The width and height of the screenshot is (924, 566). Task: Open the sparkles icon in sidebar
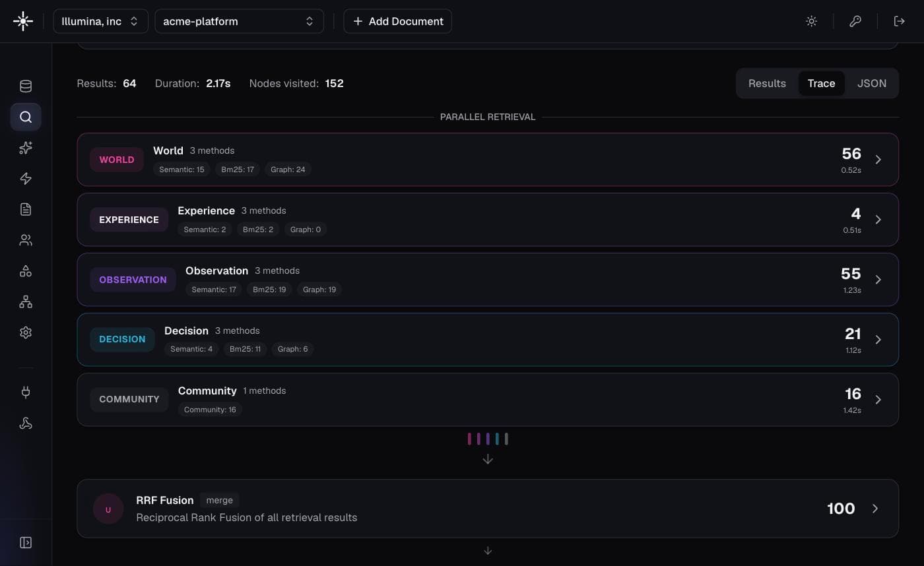[x=26, y=148]
